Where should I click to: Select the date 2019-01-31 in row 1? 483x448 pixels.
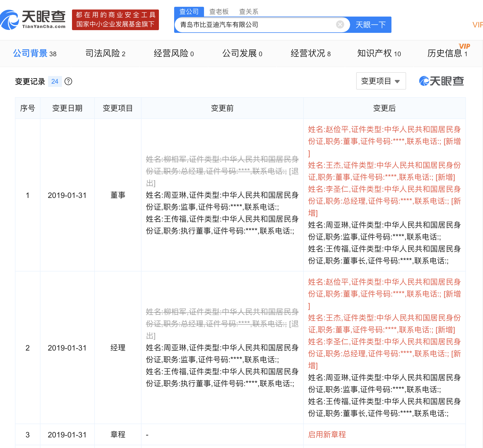(67, 195)
